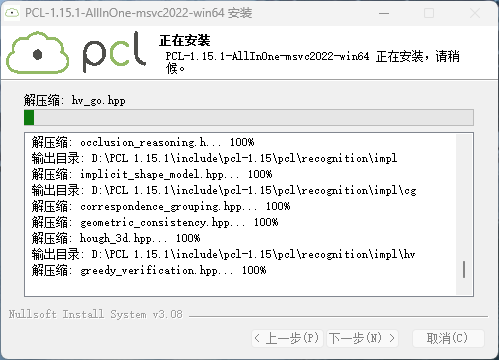The width and height of the screenshot is (499, 360).
Task: Close the PCL installer window
Action: (x=475, y=13)
